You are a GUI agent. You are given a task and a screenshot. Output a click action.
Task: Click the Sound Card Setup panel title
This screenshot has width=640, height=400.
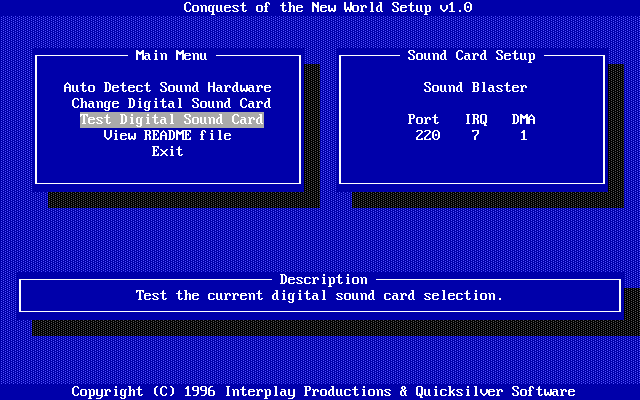click(x=471, y=56)
